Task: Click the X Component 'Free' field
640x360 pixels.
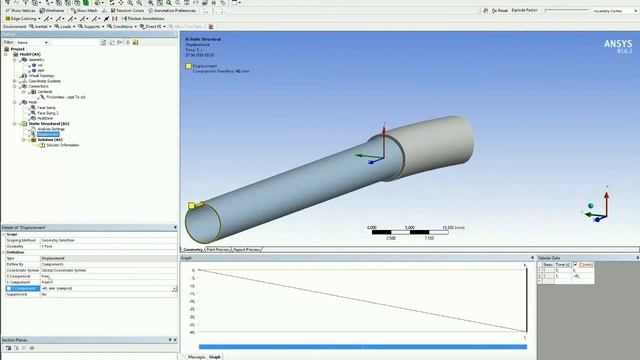Action: (109, 276)
